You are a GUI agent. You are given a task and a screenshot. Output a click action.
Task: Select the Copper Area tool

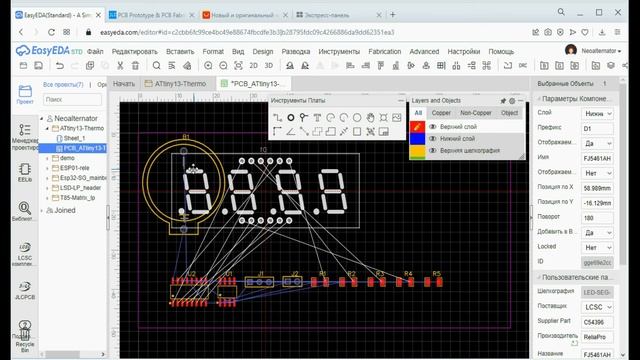click(x=317, y=131)
